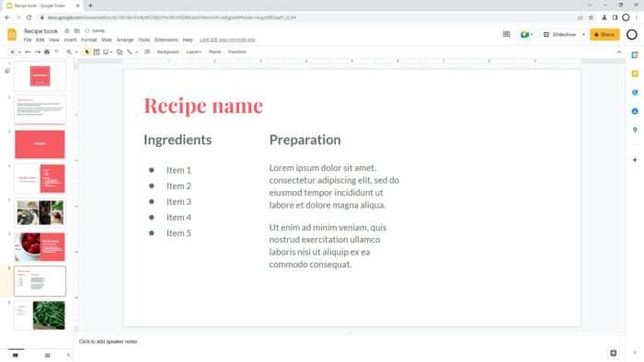Select the solid pink slide thumbnail
The image size is (644, 362).
40,144
